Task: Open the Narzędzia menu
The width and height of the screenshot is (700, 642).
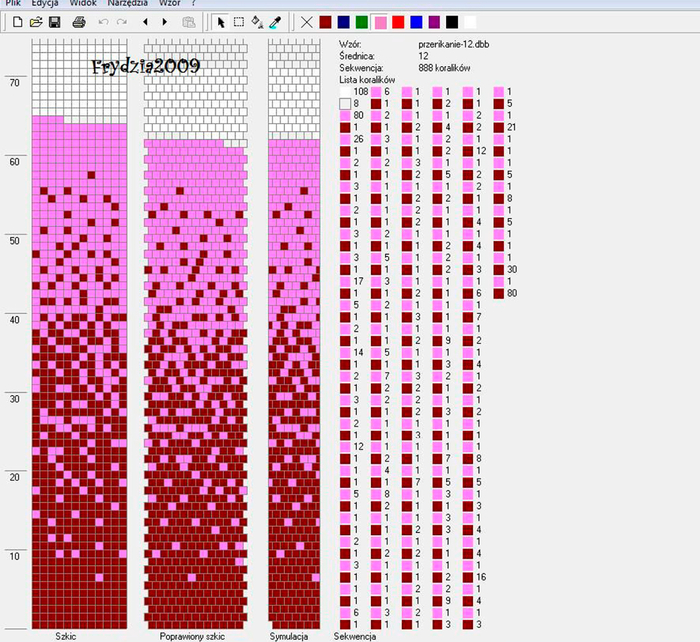Action: tap(128, 3)
